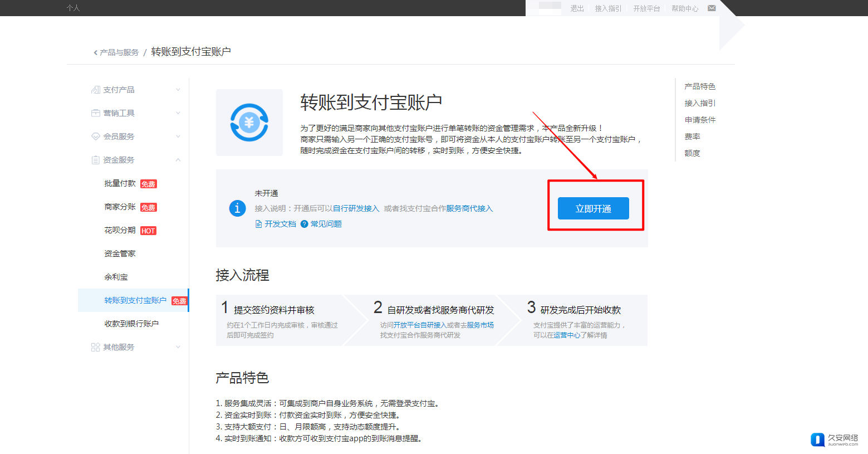Image resolution: width=868 pixels, height=454 pixels.
Task: Open the 自行研发接入 link
Action: pos(356,208)
